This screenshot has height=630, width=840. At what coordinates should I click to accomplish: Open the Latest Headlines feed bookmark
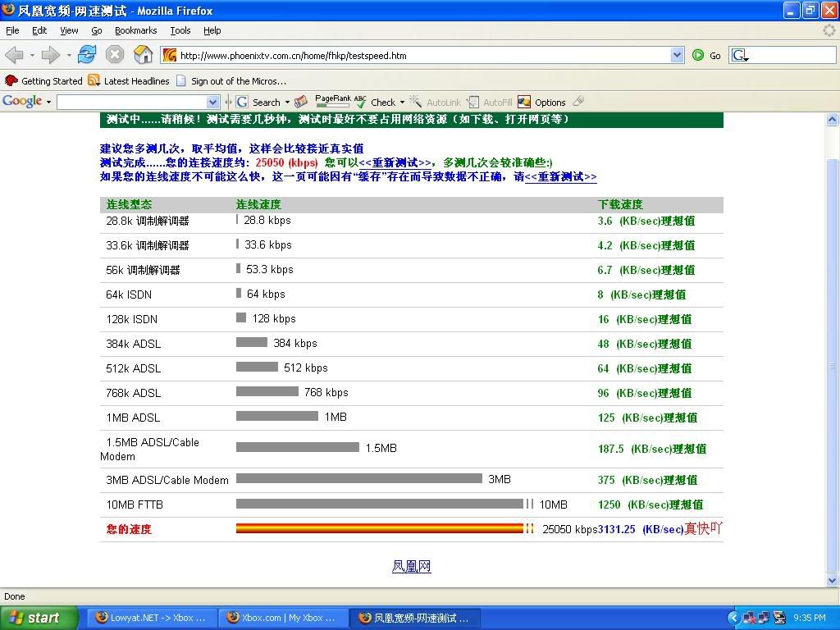pos(129,81)
